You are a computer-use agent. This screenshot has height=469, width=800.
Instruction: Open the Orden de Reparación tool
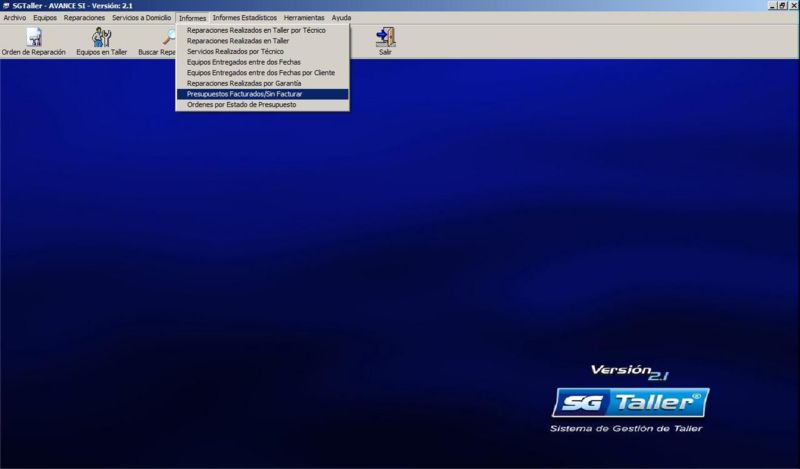[x=34, y=41]
